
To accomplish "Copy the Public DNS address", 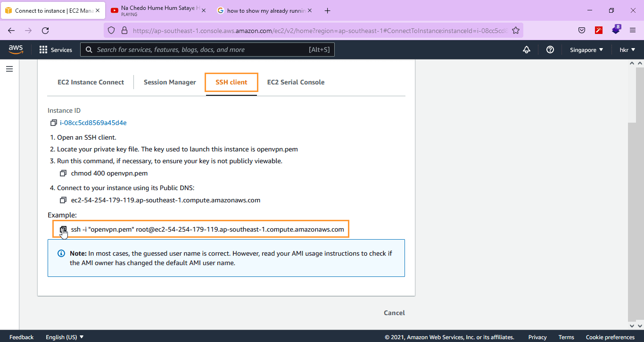I will (63, 200).
